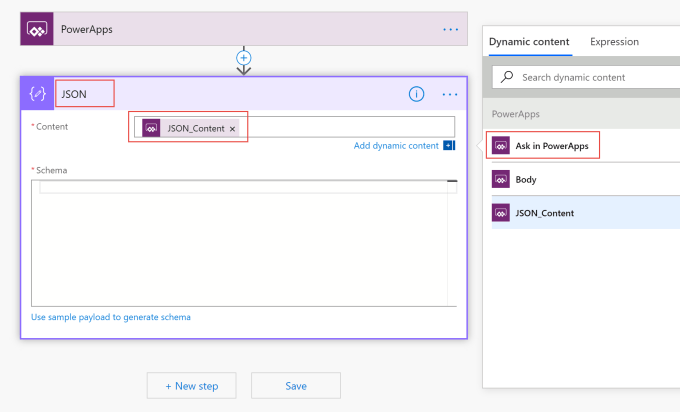The height and width of the screenshot is (412, 680).
Task: Add a New step to flow
Action: coord(192,386)
